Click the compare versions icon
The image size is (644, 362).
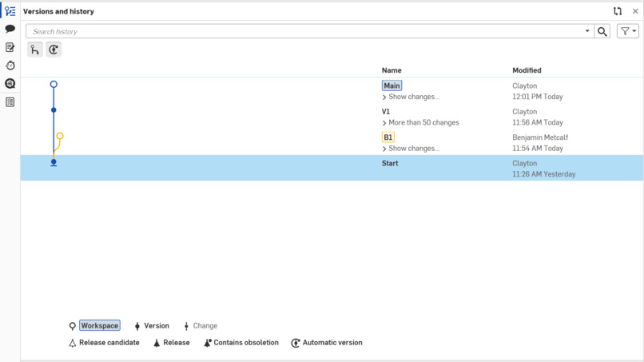pos(618,11)
